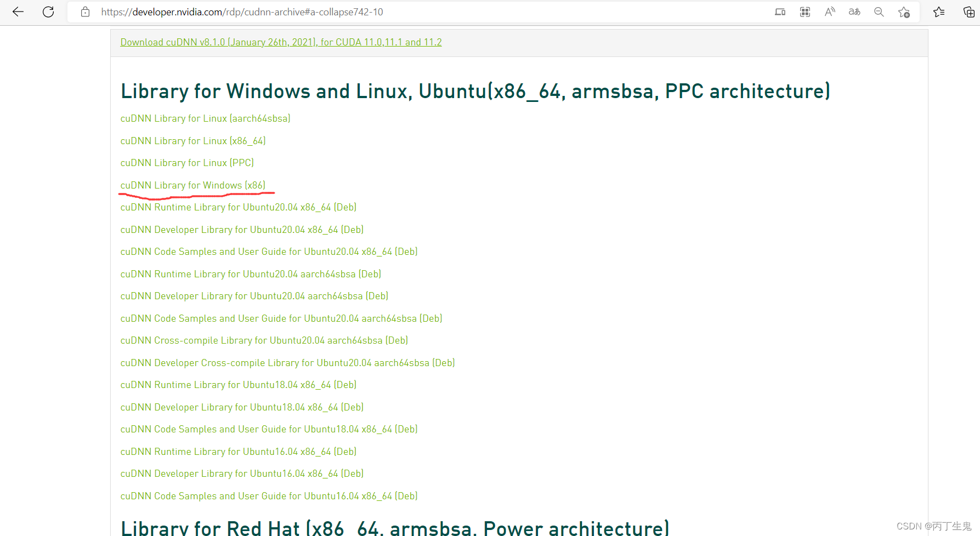Download cuDNN Library for Windows (x86)
980x536 pixels.
point(193,185)
